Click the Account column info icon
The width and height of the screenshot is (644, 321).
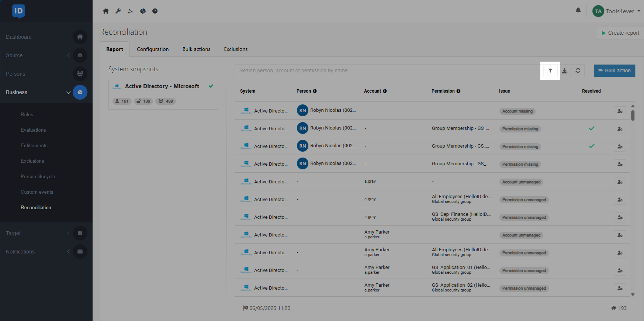[385, 91]
